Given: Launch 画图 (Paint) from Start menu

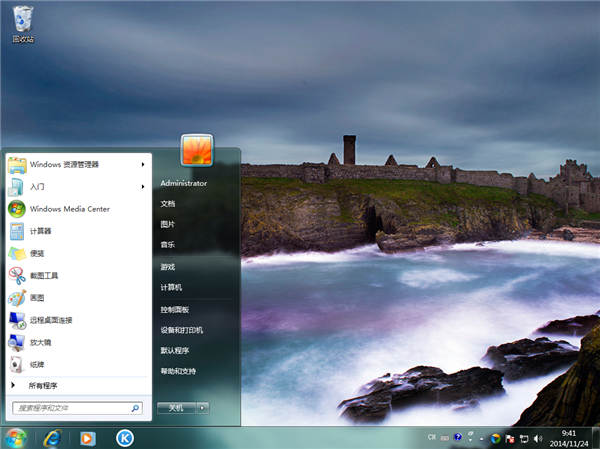Looking at the screenshot, I should 36,297.
